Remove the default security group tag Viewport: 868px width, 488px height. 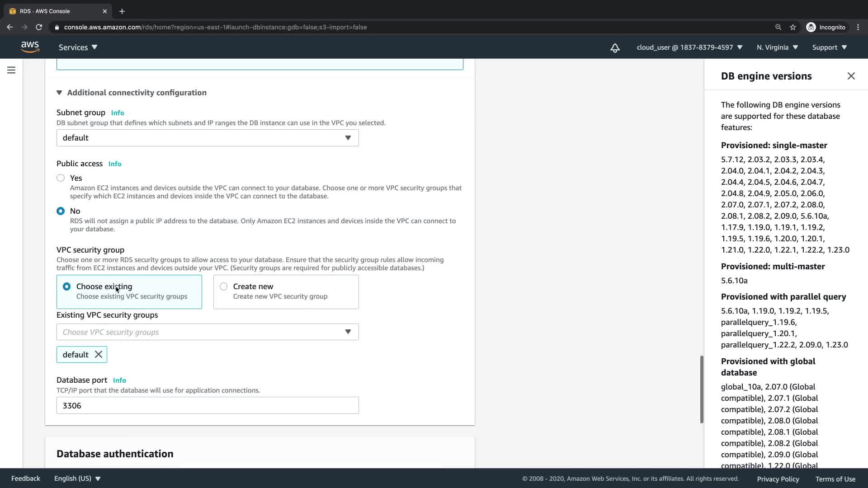99,355
